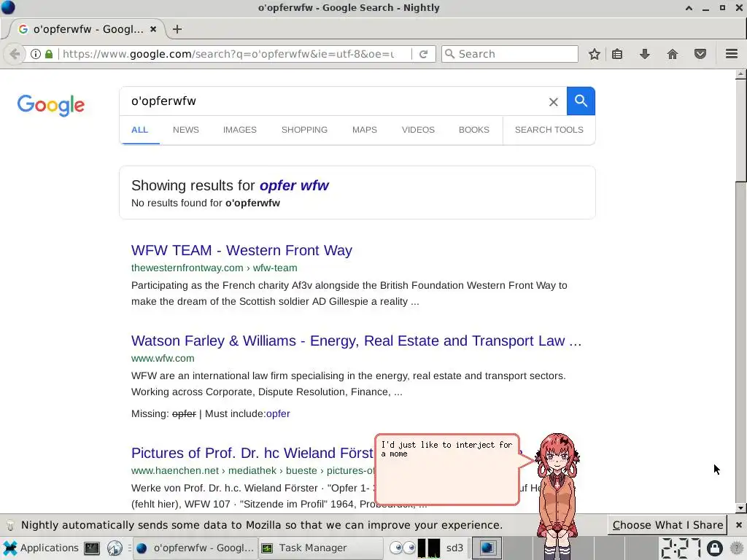Screen dimensions: 747x560
Task: Switch to the SHOPPING tab
Action: 304,130
